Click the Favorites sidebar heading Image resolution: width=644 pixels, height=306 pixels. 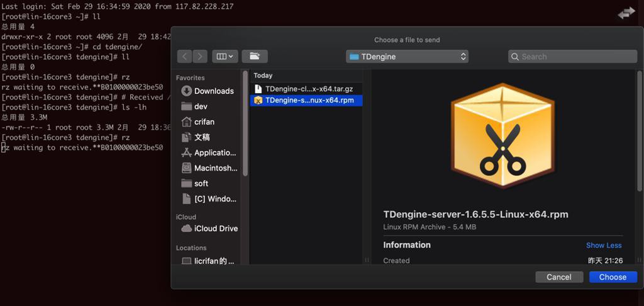(190, 77)
